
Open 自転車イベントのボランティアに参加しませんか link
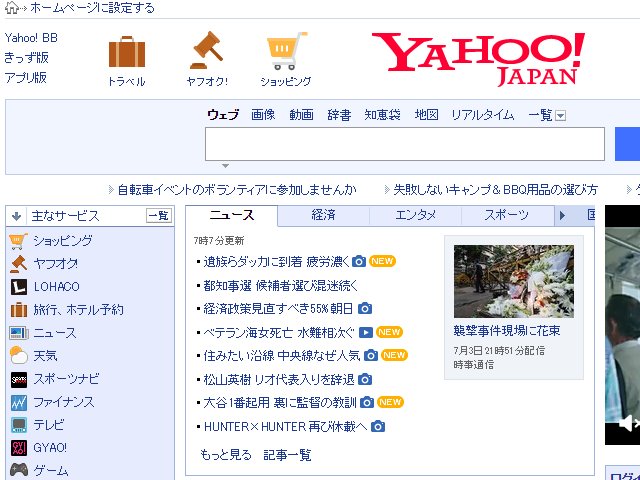[237, 190]
